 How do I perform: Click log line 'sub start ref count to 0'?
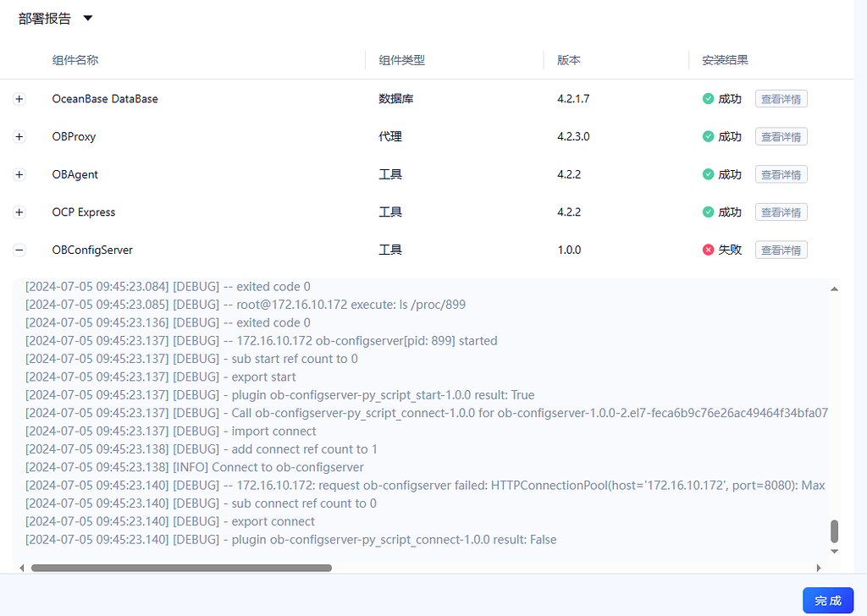[x=192, y=359]
